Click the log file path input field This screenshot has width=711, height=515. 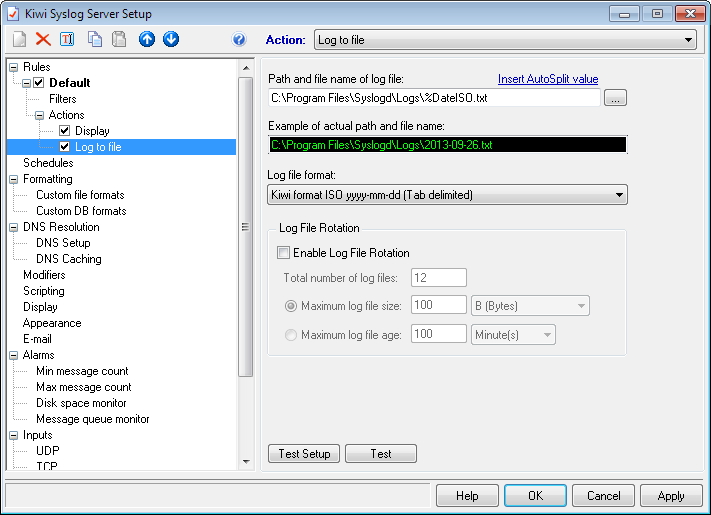click(434, 98)
